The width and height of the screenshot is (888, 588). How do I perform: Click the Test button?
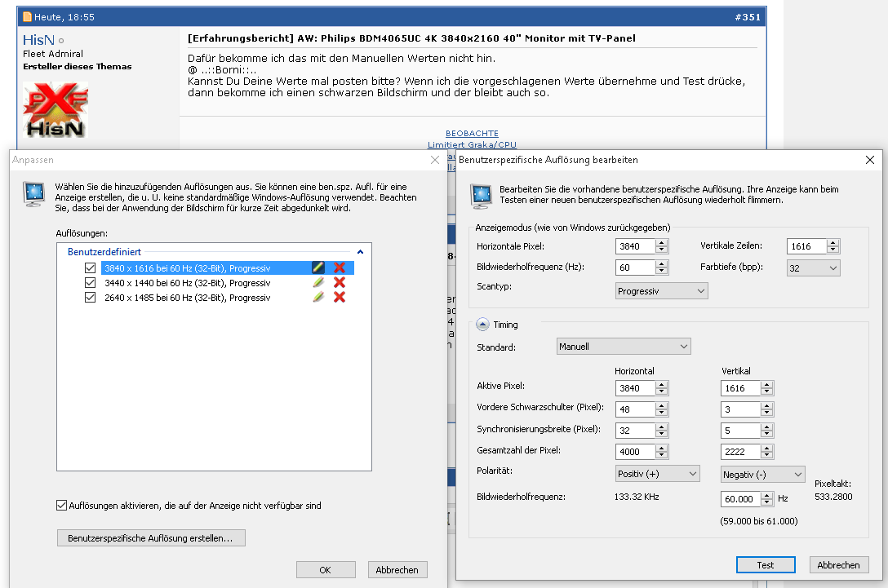(766, 565)
